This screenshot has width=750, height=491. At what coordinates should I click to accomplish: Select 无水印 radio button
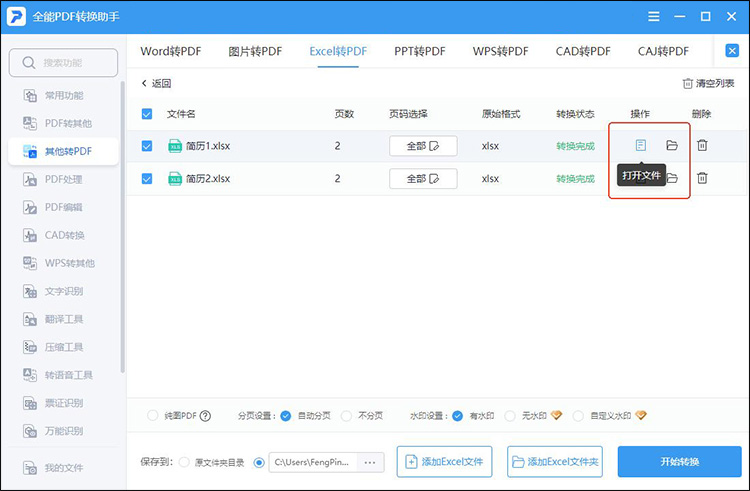pyautogui.click(x=510, y=416)
